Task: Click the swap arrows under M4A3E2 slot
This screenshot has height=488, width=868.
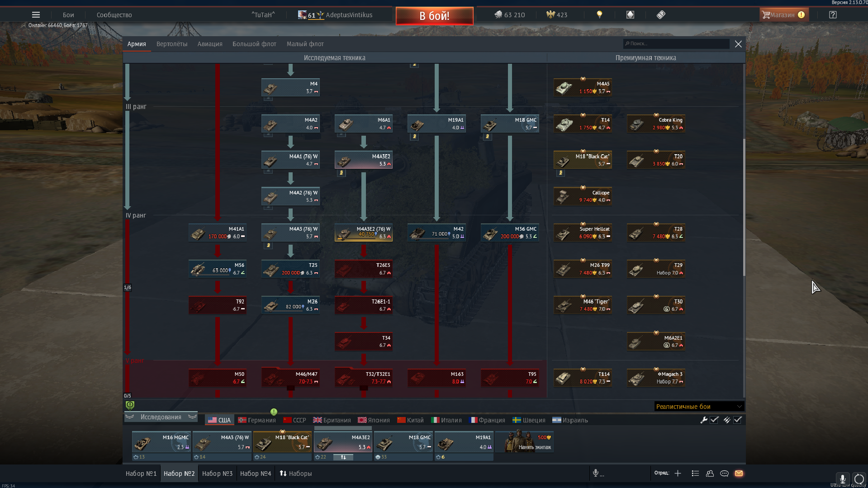Action: coord(343,457)
